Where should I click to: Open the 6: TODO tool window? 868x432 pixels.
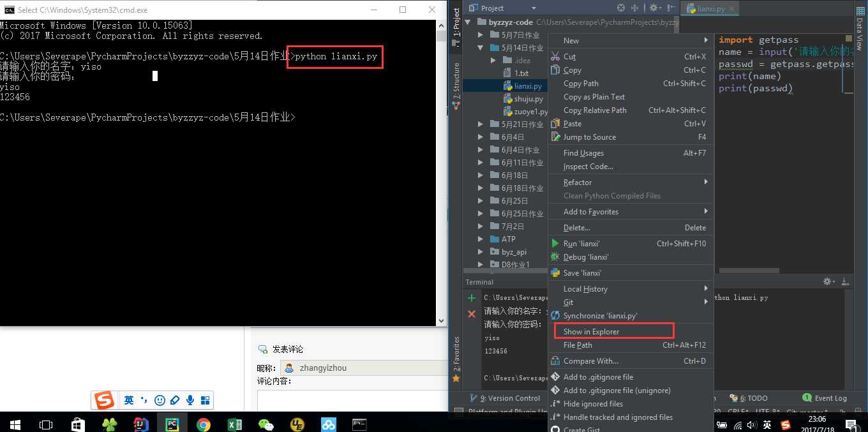click(749, 398)
